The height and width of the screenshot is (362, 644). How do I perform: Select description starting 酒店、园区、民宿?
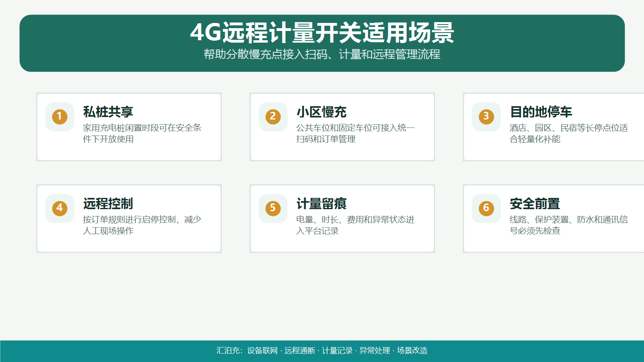(x=569, y=134)
